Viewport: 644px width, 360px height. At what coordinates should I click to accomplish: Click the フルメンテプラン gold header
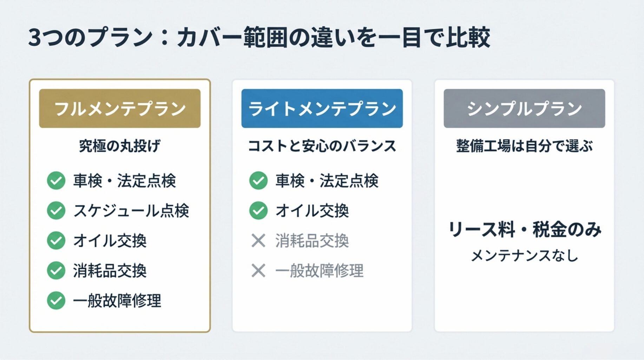click(x=120, y=108)
